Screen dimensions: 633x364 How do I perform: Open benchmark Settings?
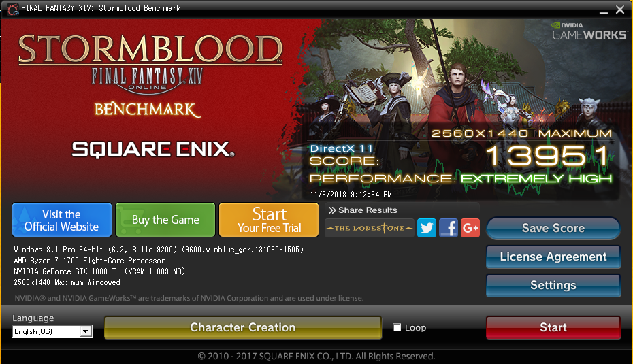tap(553, 285)
